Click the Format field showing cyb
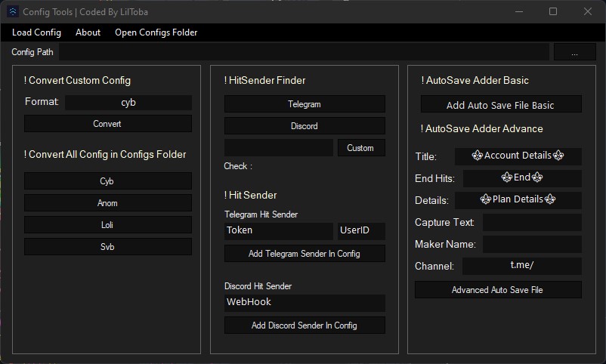606x364 pixels. tap(128, 103)
